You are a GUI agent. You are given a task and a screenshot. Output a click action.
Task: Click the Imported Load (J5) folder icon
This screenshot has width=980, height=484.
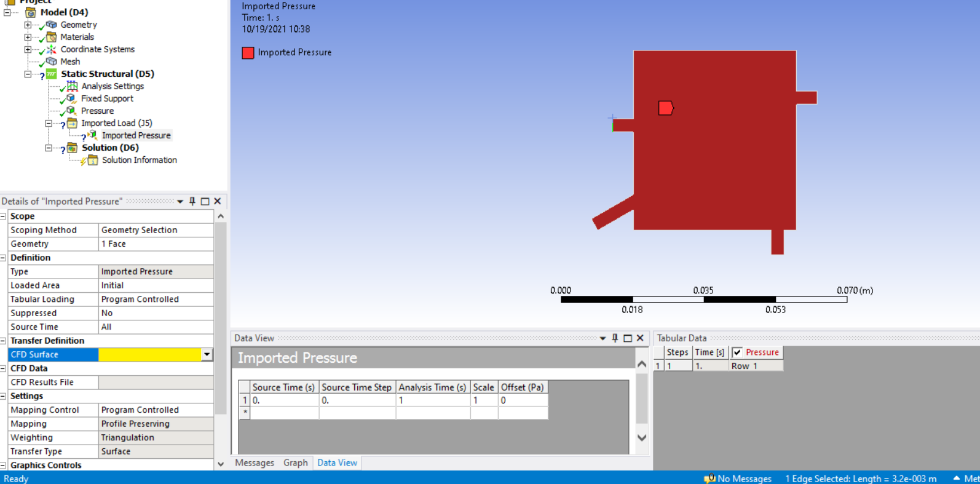click(72, 123)
